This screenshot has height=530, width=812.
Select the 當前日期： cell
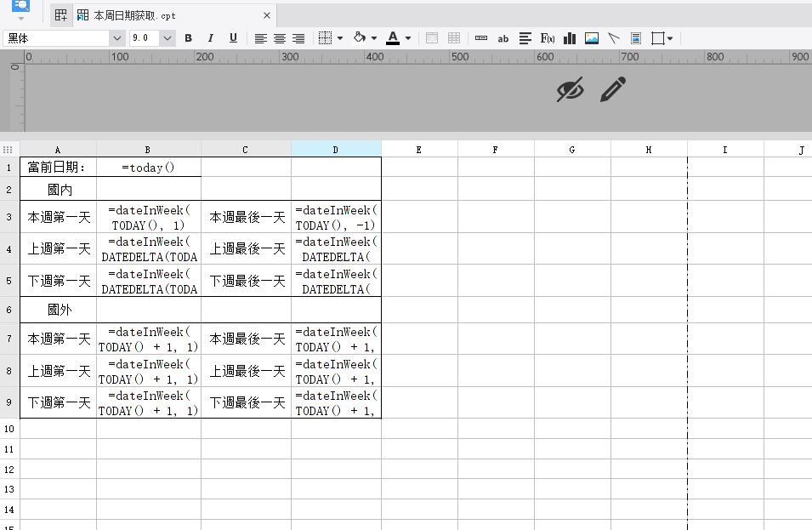pyautogui.click(x=58, y=167)
